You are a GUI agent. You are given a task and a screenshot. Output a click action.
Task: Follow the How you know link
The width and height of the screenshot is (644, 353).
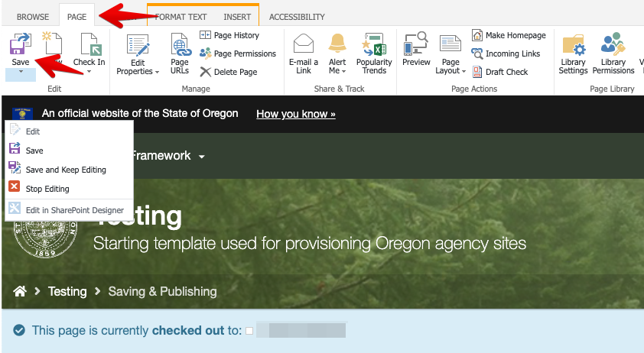[296, 114]
